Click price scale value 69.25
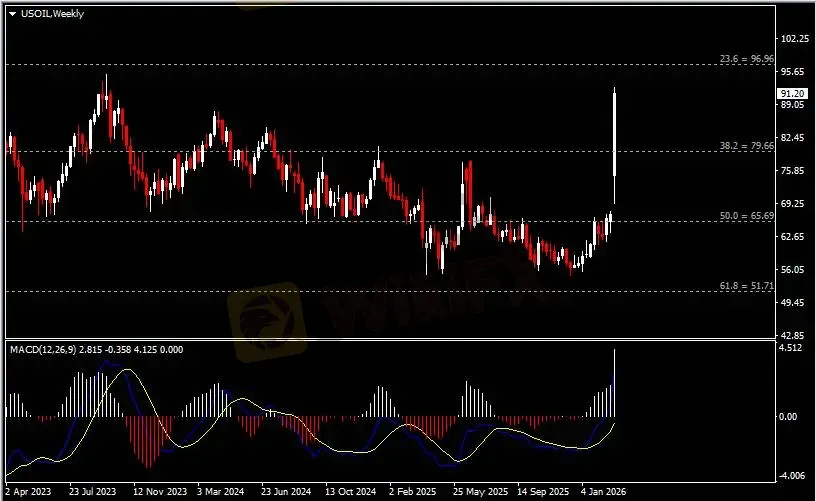The image size is (816, 501). click(793, 203)
